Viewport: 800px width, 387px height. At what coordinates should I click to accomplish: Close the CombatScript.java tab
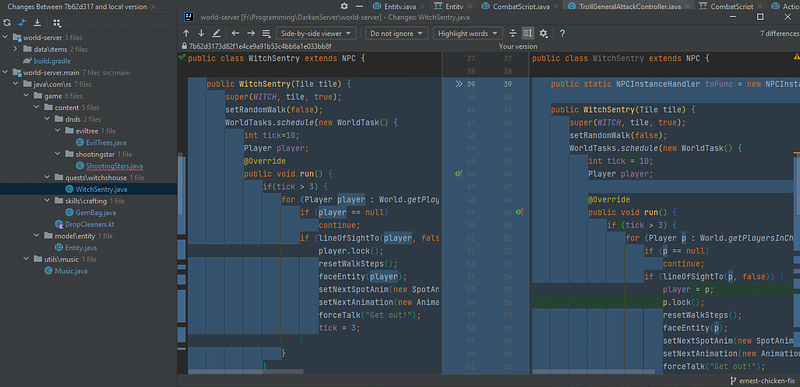(x=555, y=7)
